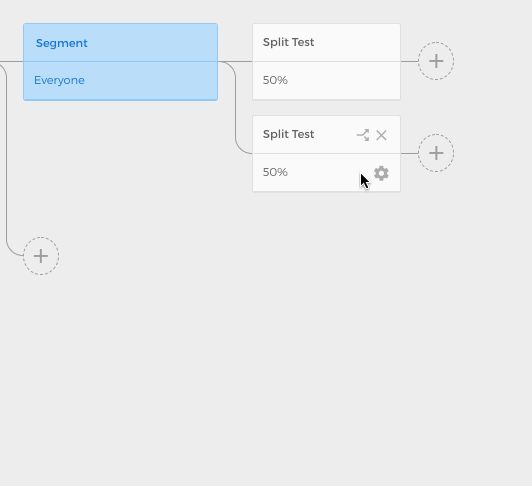The height and width of the screenshot is (486, 532).
Task: Click the Segment label text
Action: pos(62,43)
